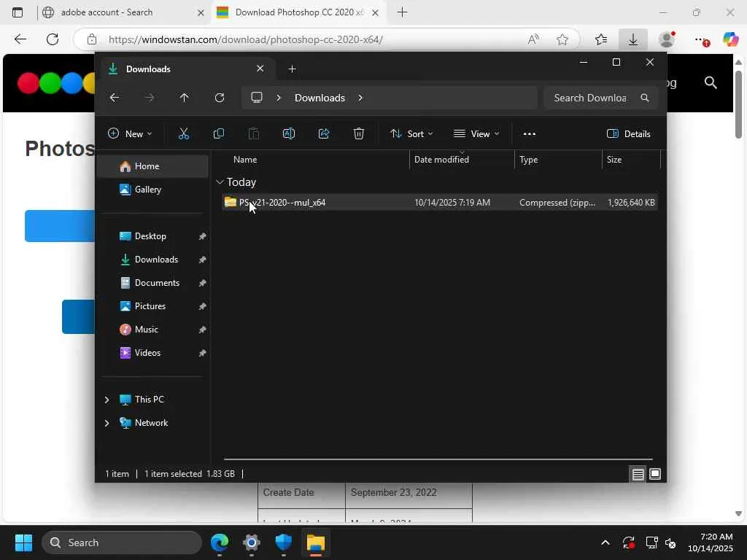The width and height of the screenshot is (747, 560).
Task: Expand Network in navigation pane
Action: point(107,423)
